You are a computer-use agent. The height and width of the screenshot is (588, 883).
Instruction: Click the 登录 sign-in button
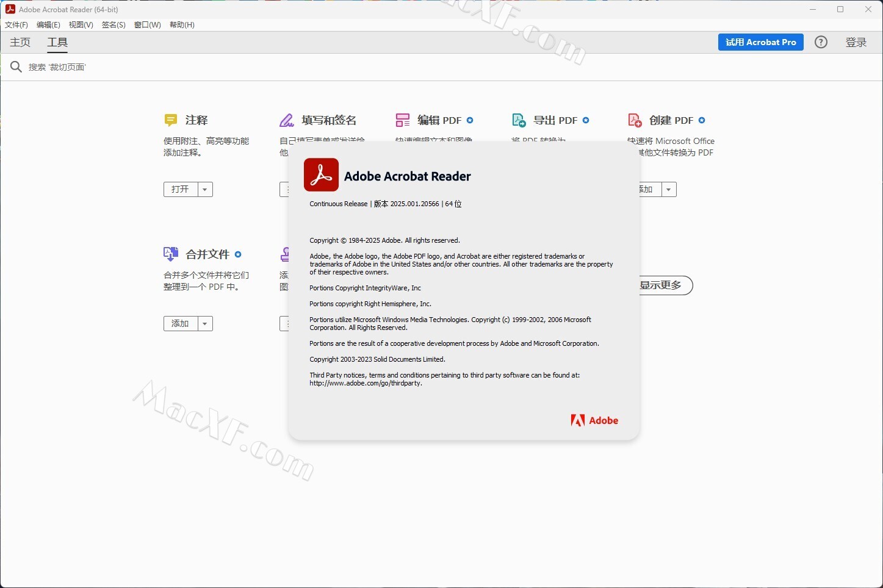point(856,42)
